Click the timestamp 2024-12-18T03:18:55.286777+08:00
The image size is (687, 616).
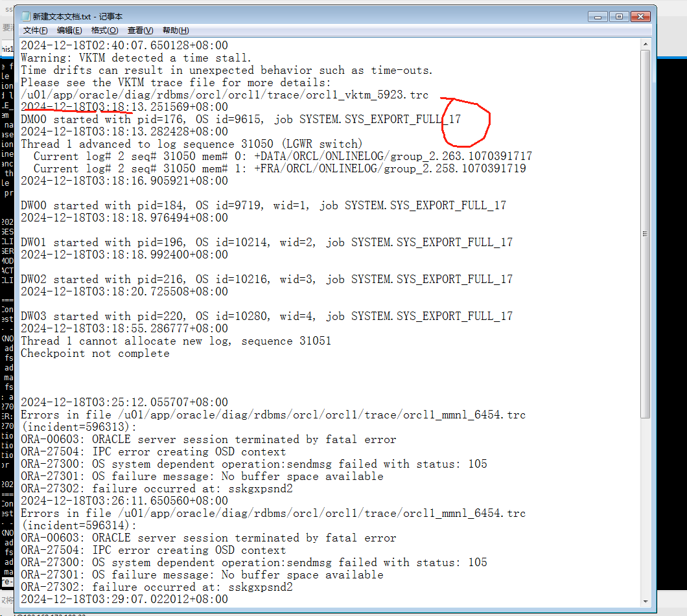pos(124,328)
